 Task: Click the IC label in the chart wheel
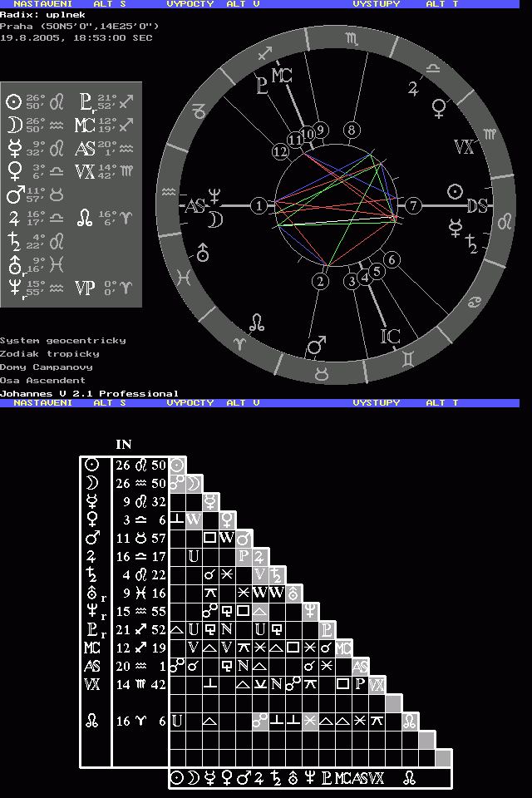tap(391, 337)
